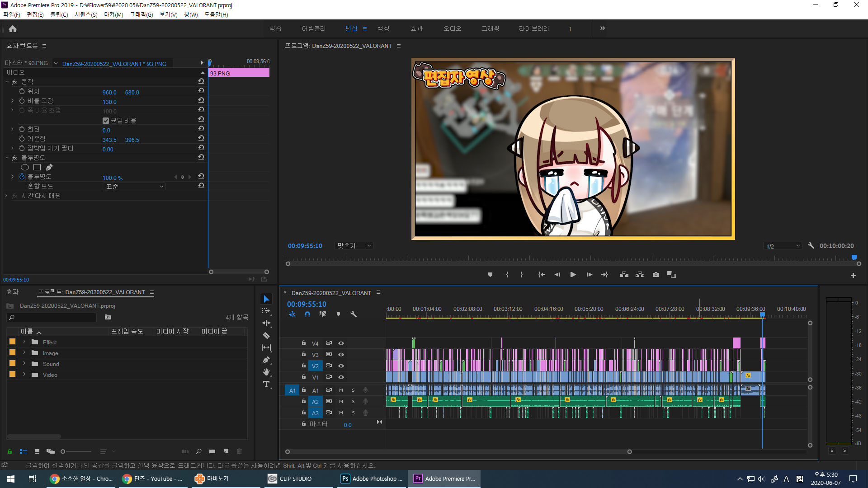The width and height of the screenshot is (868, 488).
Task: Click the project search input field
Action: click(52, 318)
